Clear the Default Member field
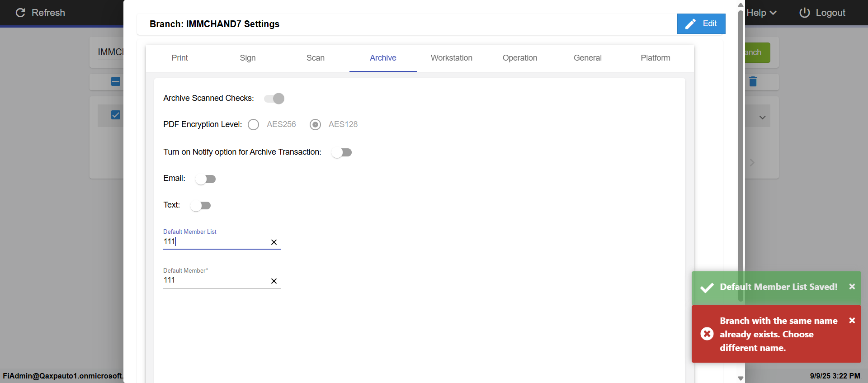This screenshot has width=868, height=383. pos(274,281)
